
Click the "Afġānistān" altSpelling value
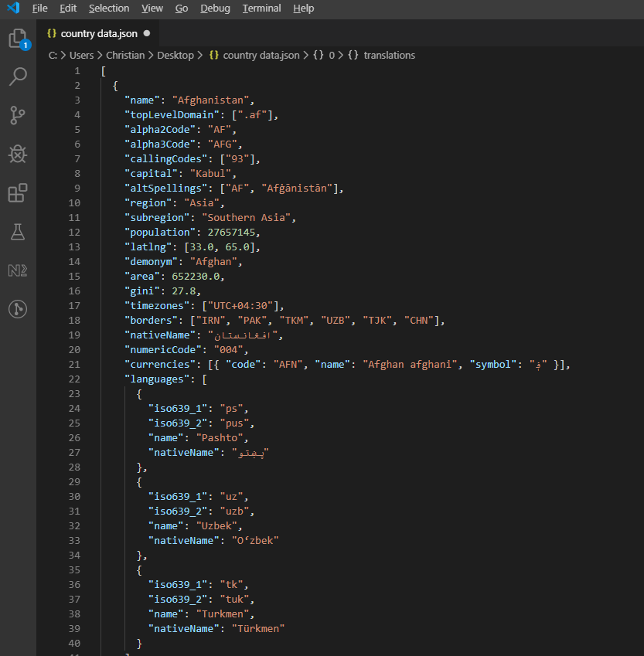297,189
